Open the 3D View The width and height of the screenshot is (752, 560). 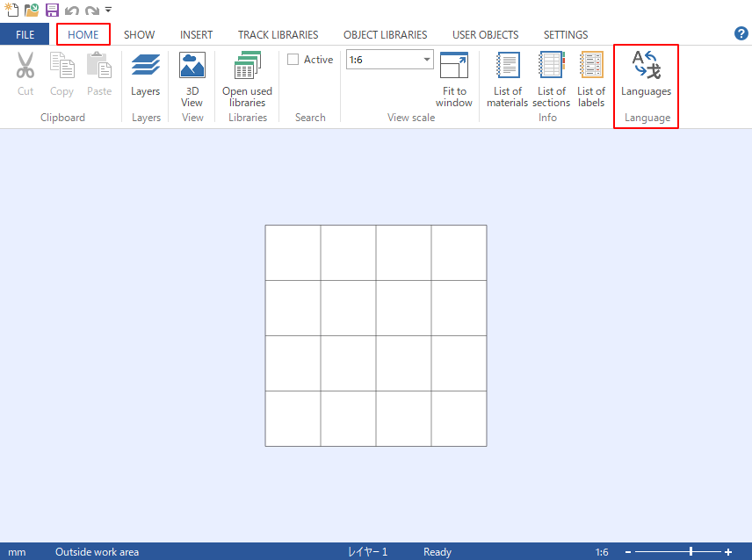192,80
